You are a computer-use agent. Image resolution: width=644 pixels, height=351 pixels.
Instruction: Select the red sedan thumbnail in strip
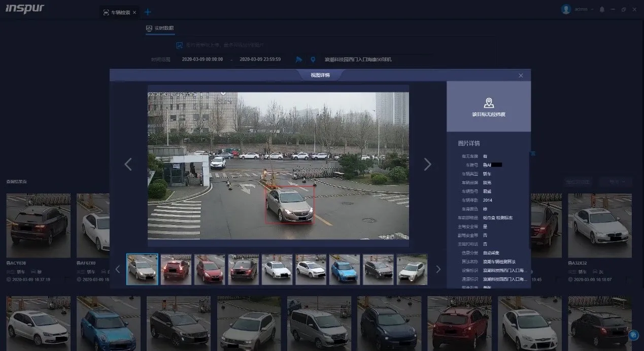[x=210, y=269]
